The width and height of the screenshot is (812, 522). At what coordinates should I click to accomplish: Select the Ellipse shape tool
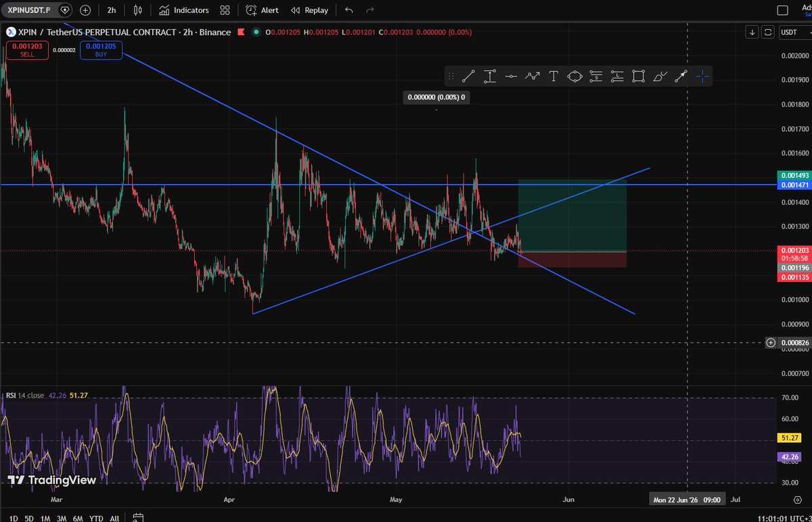574,76
